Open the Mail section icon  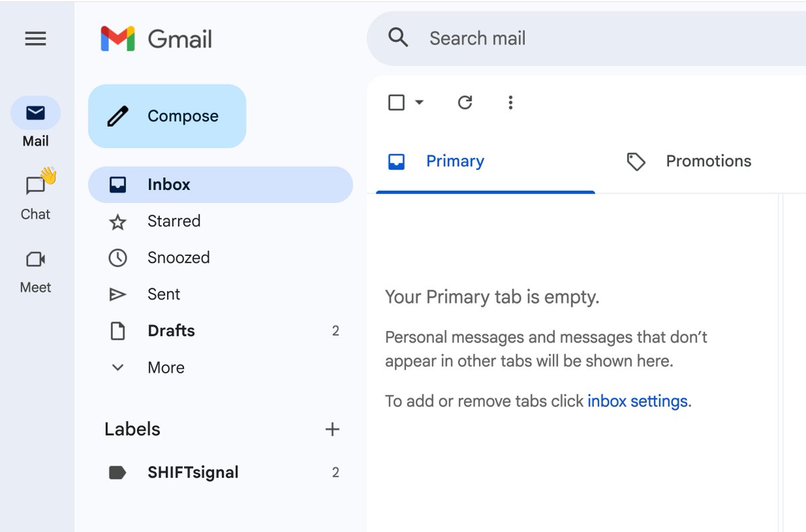tap(36, 113)
